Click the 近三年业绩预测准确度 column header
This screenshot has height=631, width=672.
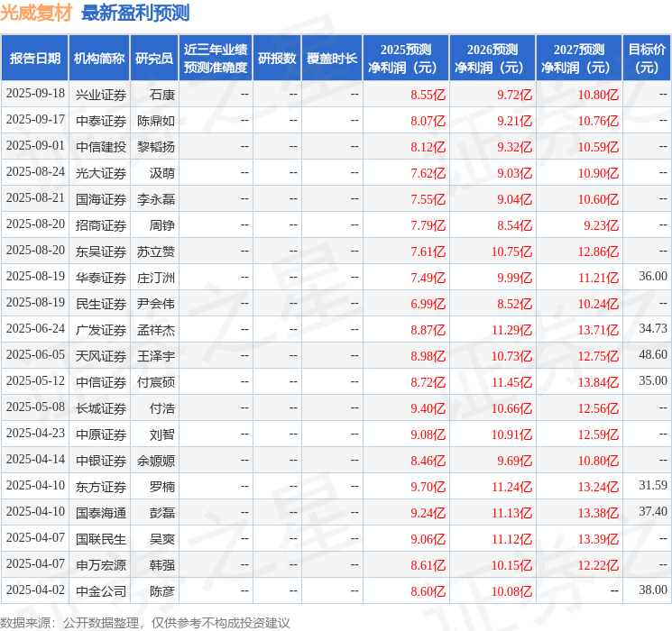(215, 58)
